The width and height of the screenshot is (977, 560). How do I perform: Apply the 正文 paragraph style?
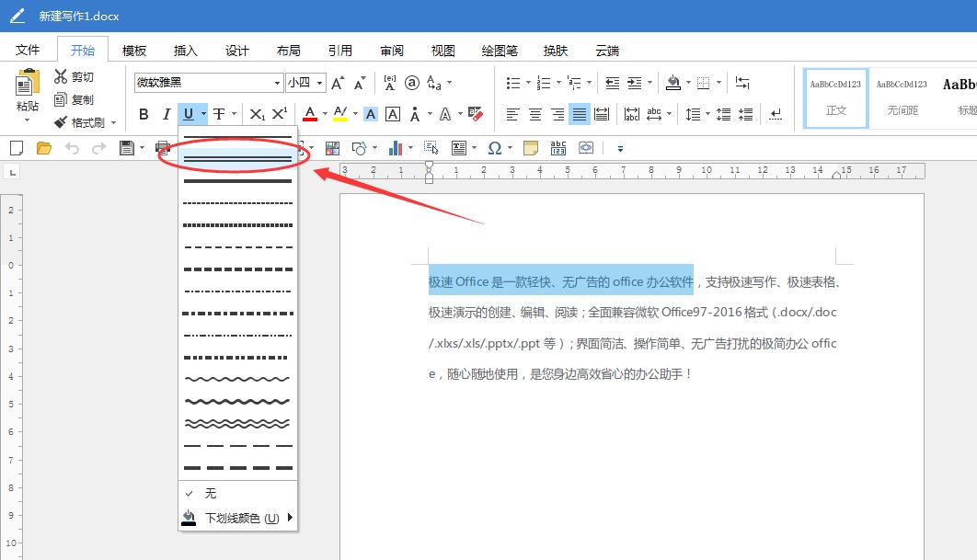pos(835,97)
